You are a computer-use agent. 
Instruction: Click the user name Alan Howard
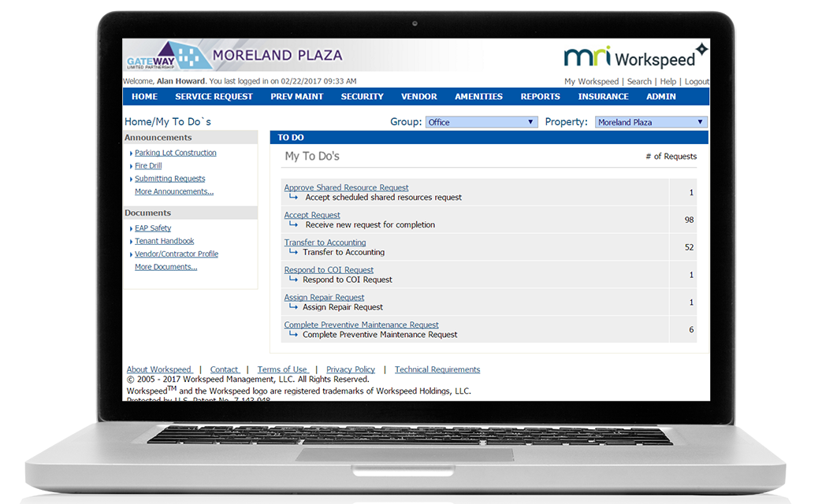[x=180, y=81]
